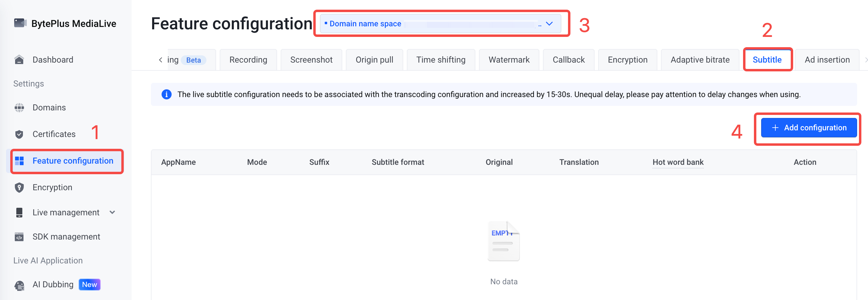Image resolution: width=868 pixels, height=300 pixels.
Task: Click the SDK management code icon
Action: coord(19,237)
